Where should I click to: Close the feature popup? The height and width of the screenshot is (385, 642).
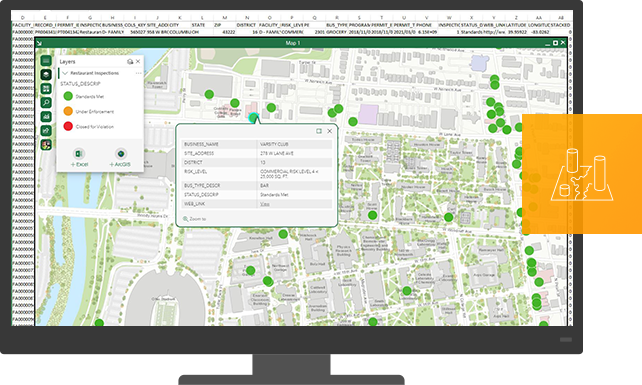[x=330, y=131]
